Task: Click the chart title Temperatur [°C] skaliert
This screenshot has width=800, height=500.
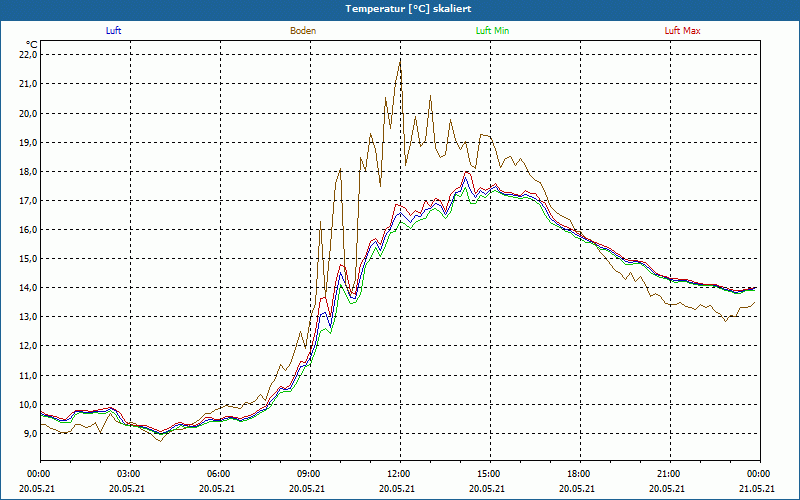Action: coord(408,9)
